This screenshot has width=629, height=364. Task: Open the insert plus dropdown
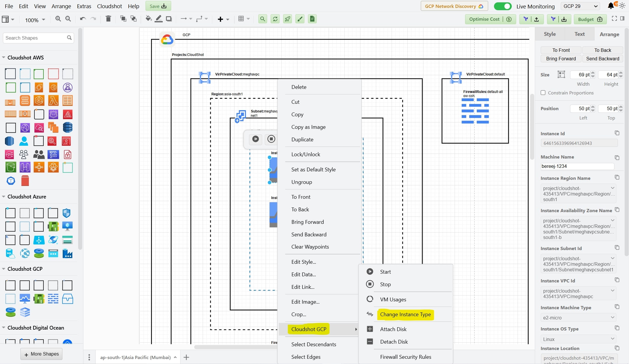223,19
